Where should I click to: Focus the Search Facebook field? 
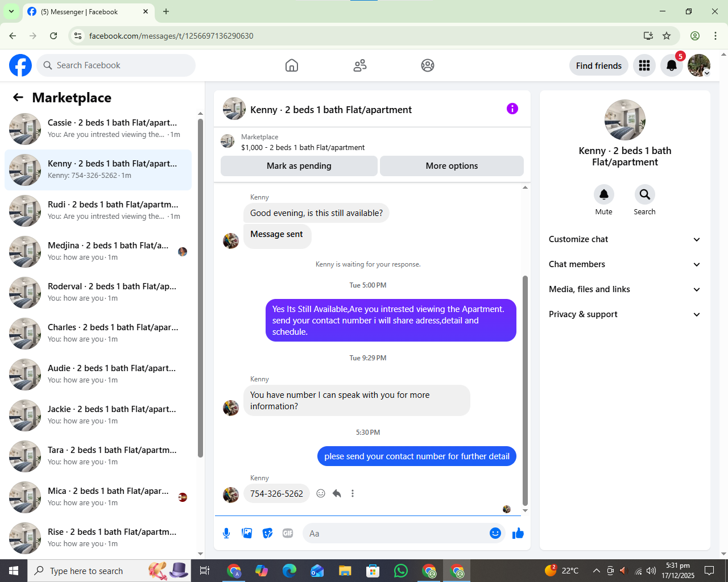116,65
